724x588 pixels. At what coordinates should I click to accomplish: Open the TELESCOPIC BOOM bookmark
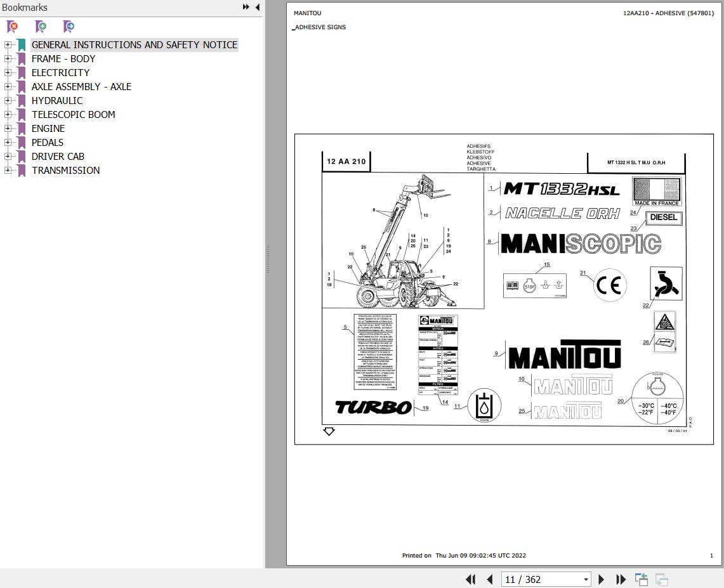pos(74,114)
